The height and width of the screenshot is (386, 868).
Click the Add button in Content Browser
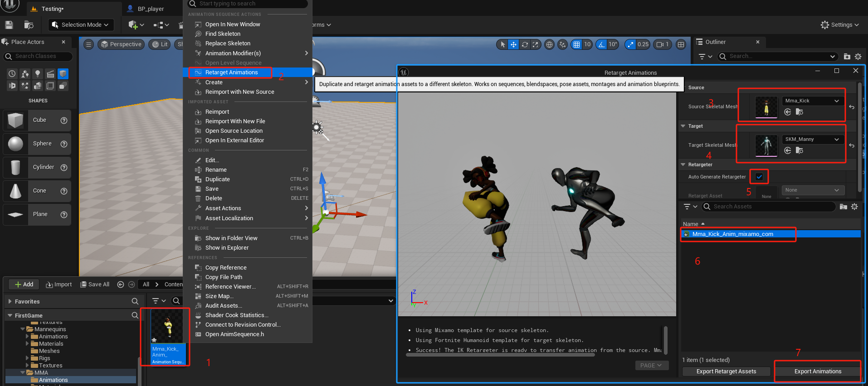pos(24,285)
